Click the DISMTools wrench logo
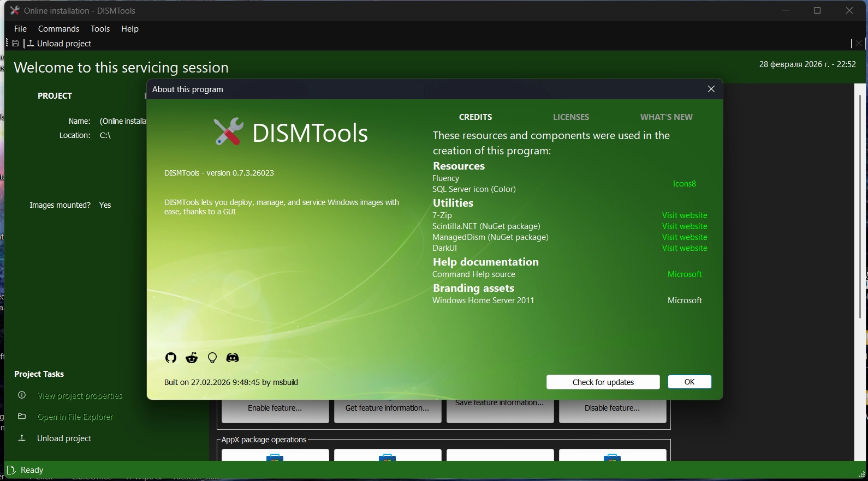 (228, 132)
